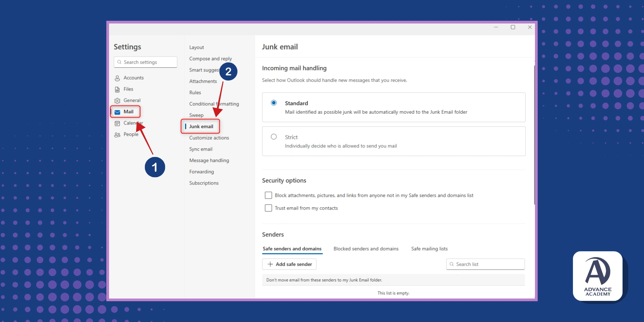644x322 pixels.
Task: Open Customize actions settings
Action: [209, 138]
